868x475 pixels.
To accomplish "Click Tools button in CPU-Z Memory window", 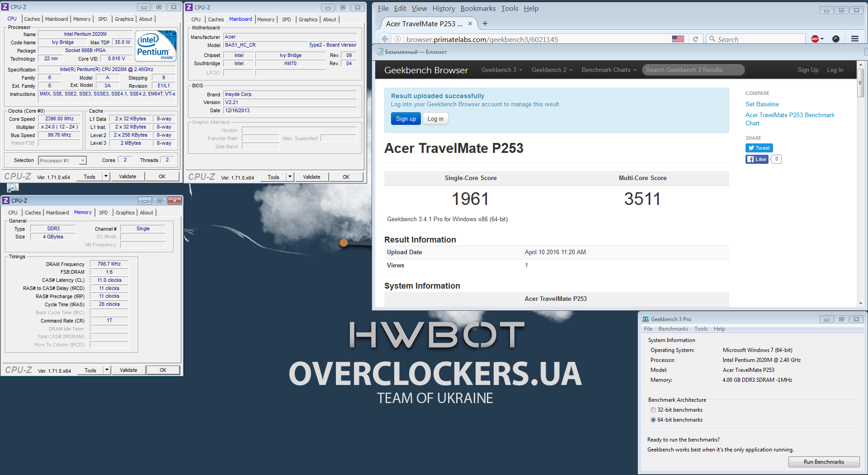I will tap(90, 370).
